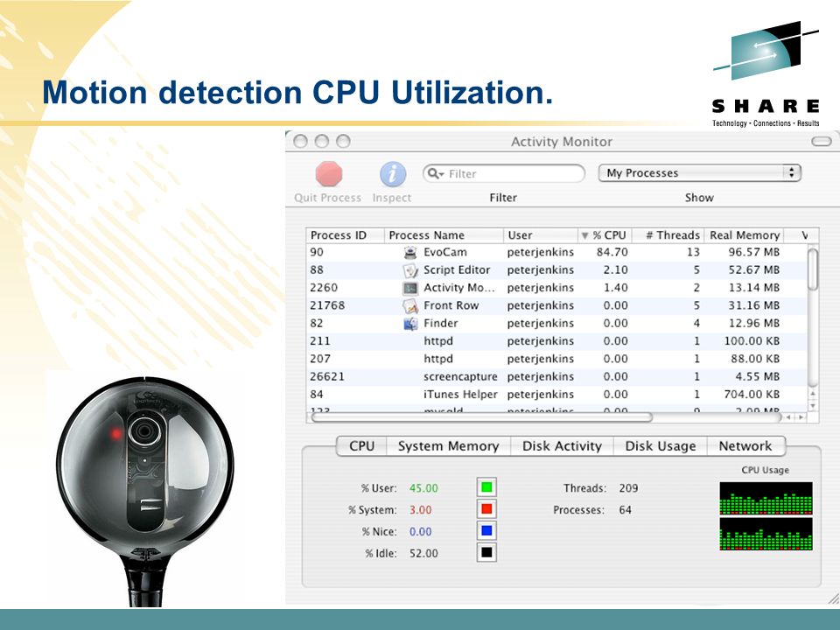The height and width of the screenshot is (630, 840).
Task: Click the 84.70 CPU value for EvoCam
Action: click(612, 252)
